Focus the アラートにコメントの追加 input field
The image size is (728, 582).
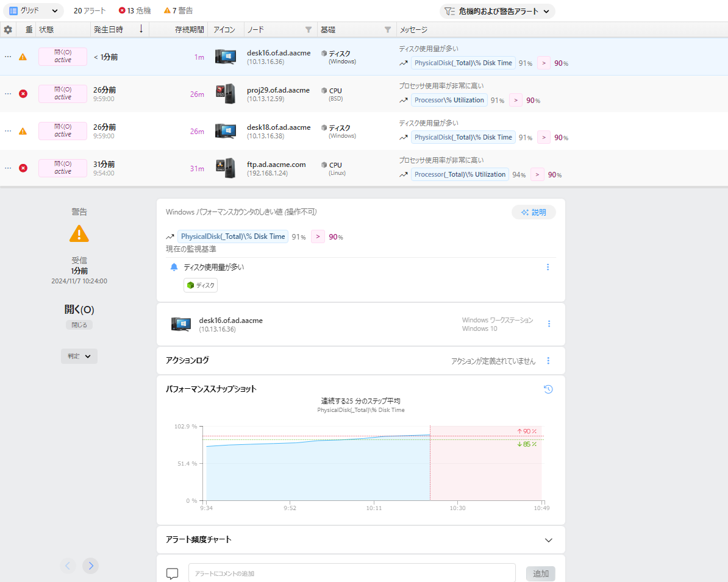(352, 573)
